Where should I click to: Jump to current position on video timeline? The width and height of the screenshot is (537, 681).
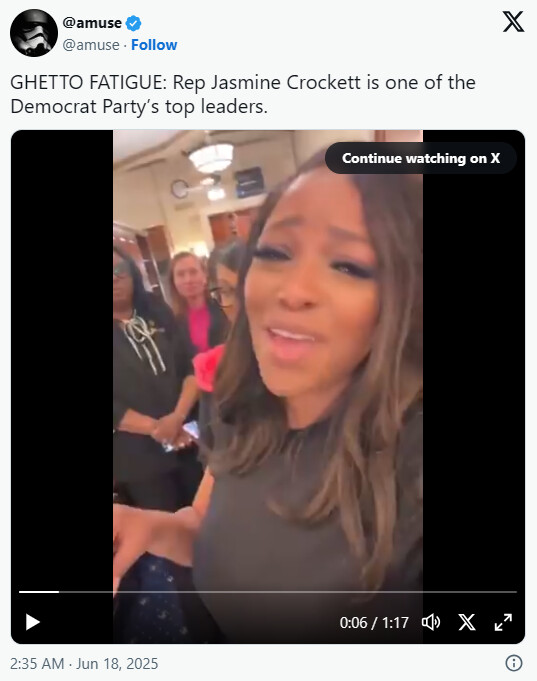[x=59, y=592]
